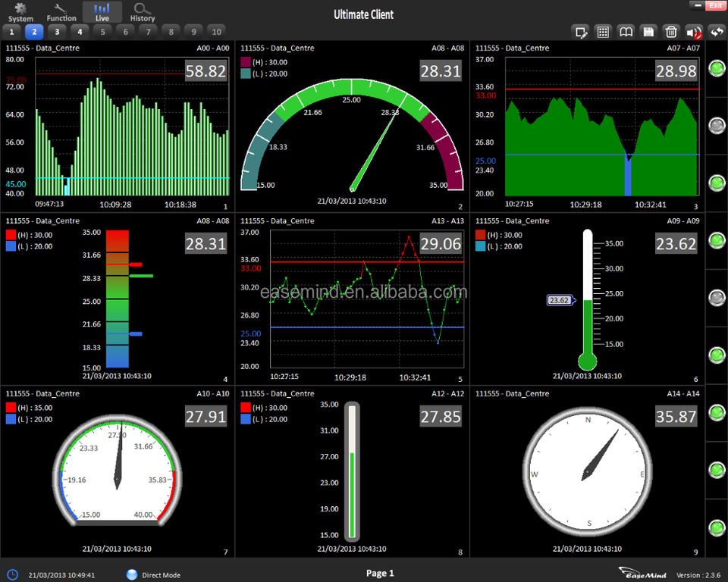The width and height of the screenshot is (728, 582).
Task: Open the Function menu
Action: coord(61,12)
